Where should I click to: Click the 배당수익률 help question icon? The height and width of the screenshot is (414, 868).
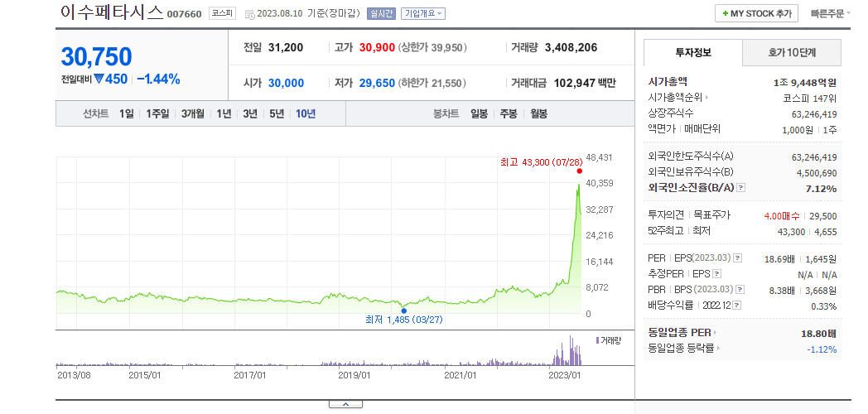click(737, 305)
